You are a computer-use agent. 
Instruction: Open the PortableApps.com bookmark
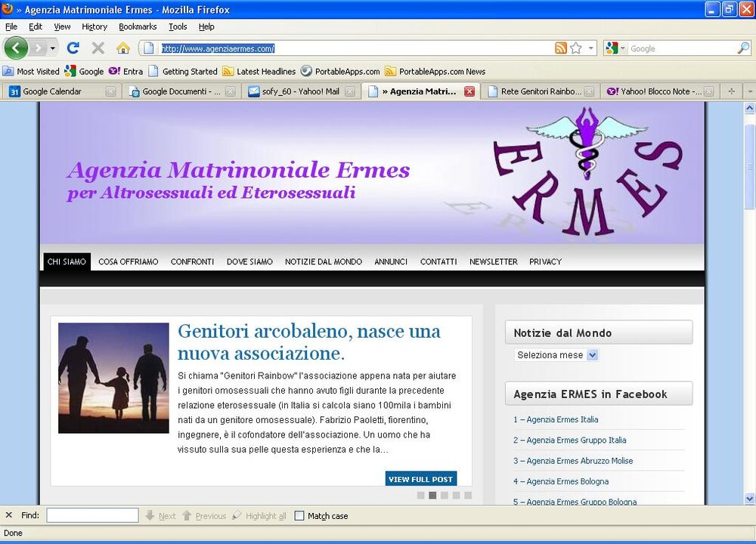340,71
